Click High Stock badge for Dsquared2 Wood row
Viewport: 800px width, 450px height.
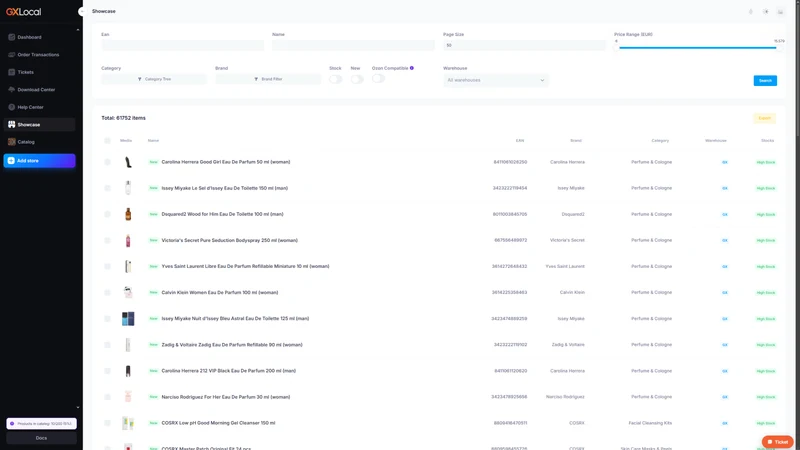coord(766,214)
